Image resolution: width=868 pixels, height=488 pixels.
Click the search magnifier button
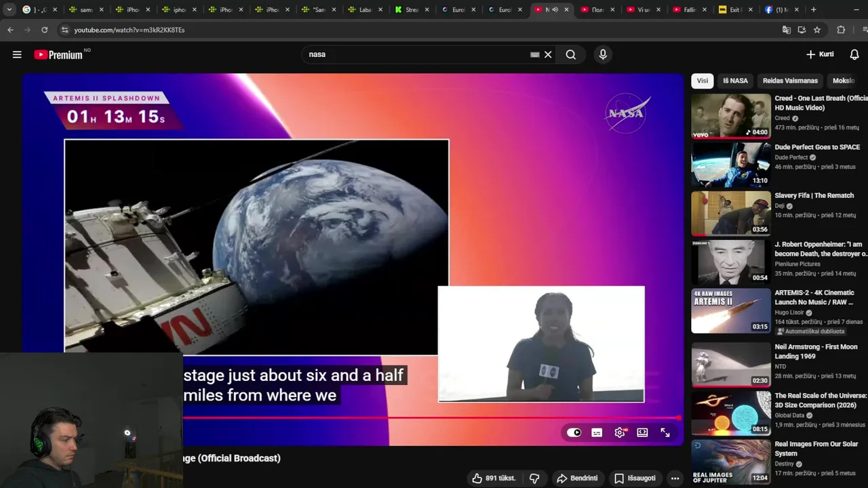point(571,54)
